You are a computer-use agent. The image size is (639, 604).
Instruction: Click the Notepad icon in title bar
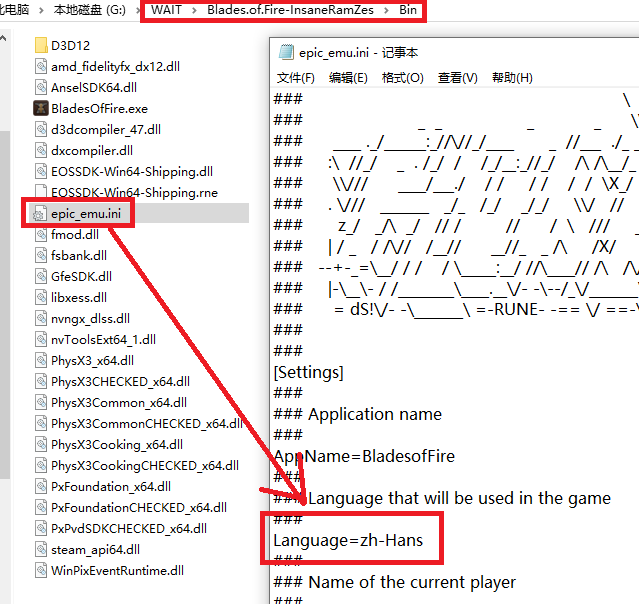[285, 53]
